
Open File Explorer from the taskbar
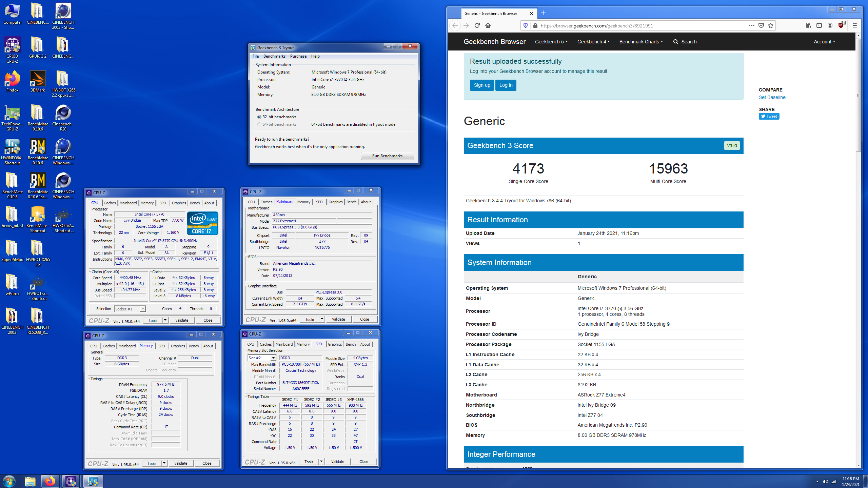(x=30, y=481)
